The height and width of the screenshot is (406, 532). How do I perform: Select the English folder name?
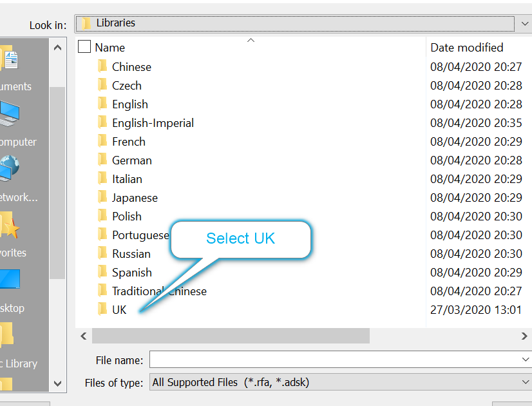(x=130, y=104)
